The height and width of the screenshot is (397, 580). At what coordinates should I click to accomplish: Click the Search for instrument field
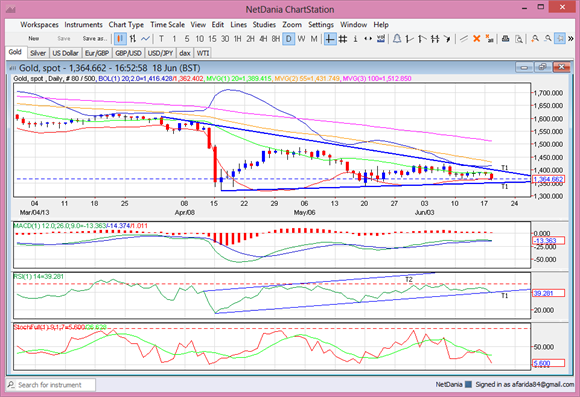pyautogui.click(x=51, y=385)
